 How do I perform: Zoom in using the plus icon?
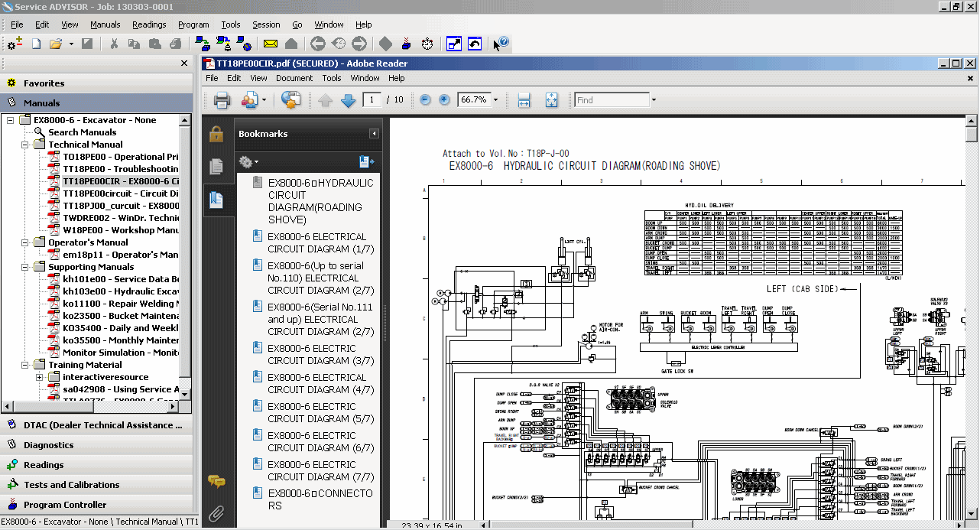[444, 99]
